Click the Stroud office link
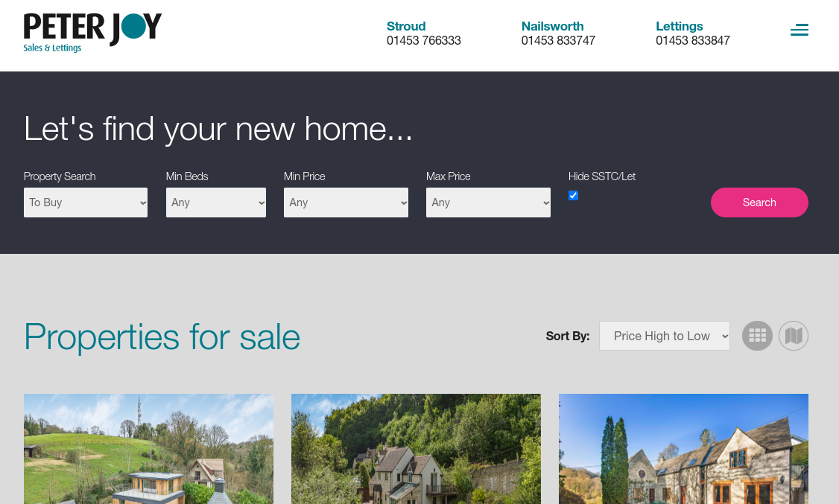This screenshot has width=839, height=504. pyautogui.click(x=406, y=26)
